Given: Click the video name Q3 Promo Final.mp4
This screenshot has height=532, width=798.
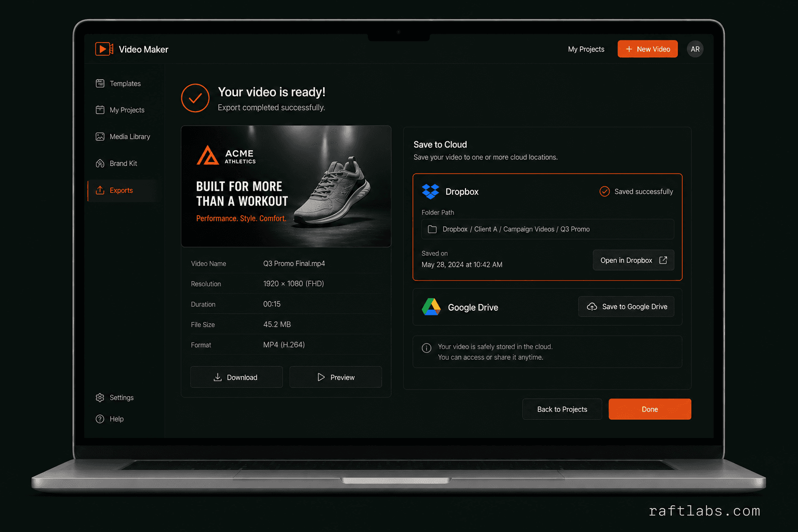Looking at the screenshot, I should coord(294,263).
